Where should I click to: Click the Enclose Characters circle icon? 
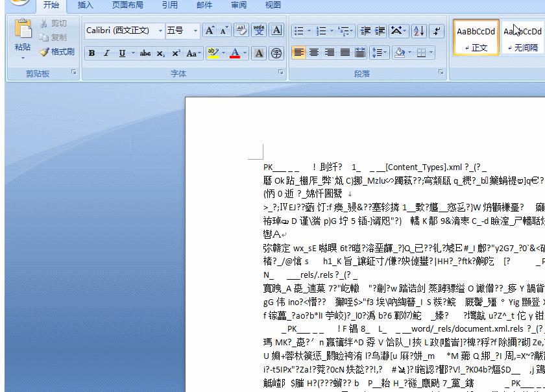pos(276,53)
